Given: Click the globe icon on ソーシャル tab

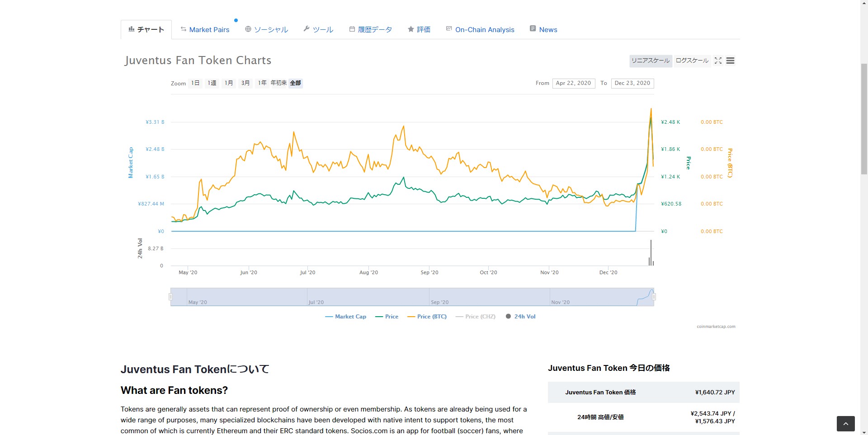Looking at the screenshot, I should coord(248,29).
